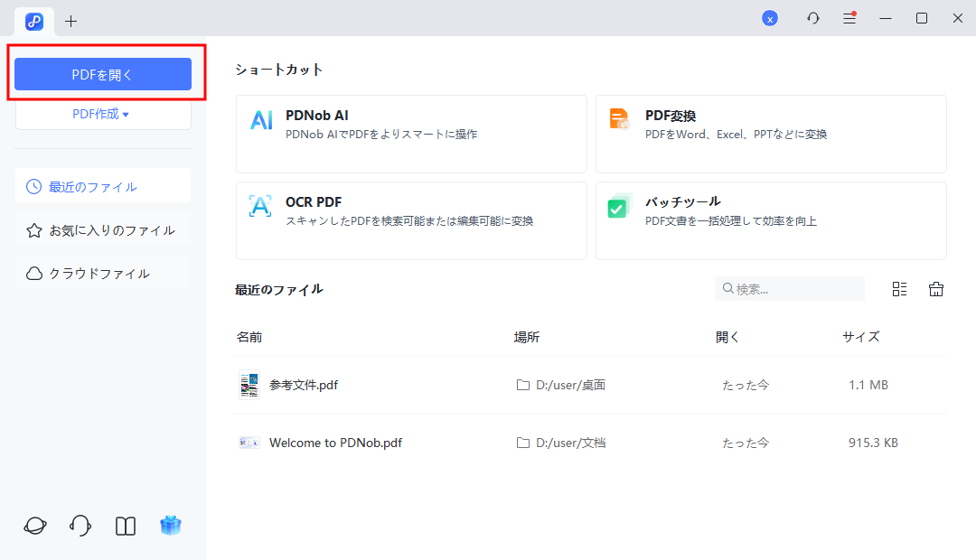Clear the recent files list with broom icon

pos(936,289)
